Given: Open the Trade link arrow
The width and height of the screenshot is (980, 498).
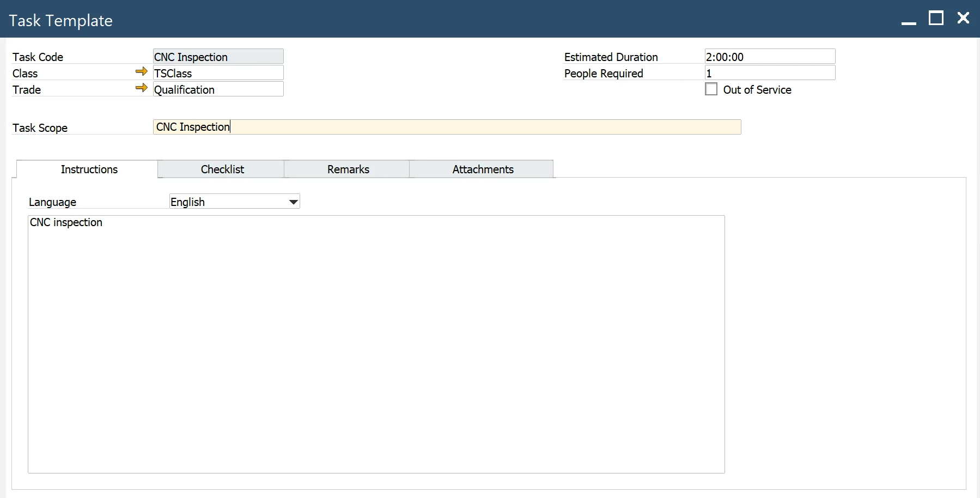Looking at the screenshot, I should pos(141,88).
